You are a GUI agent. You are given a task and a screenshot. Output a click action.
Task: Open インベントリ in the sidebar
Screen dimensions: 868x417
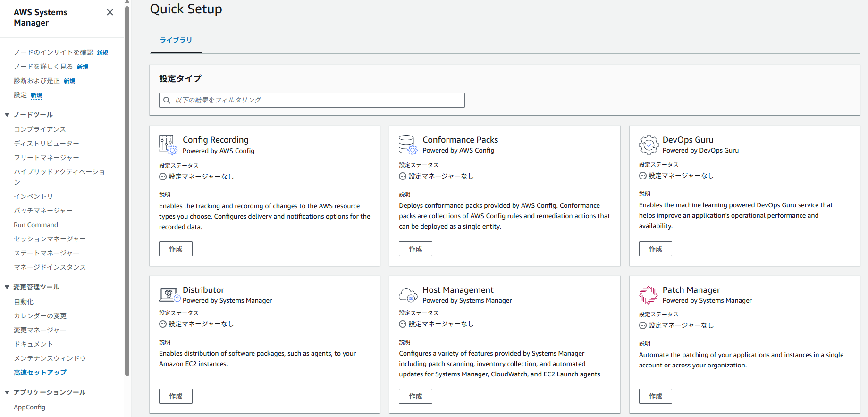33,196
